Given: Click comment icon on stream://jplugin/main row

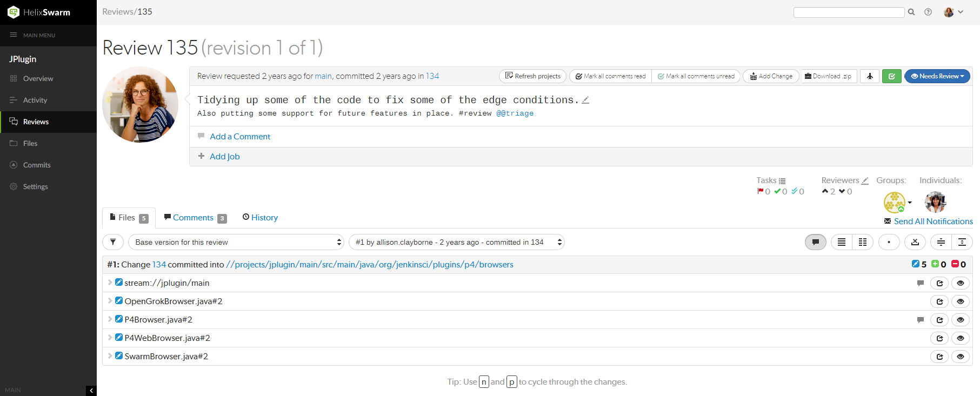Looking at the screenshot, I should click(x=921, y=283).
